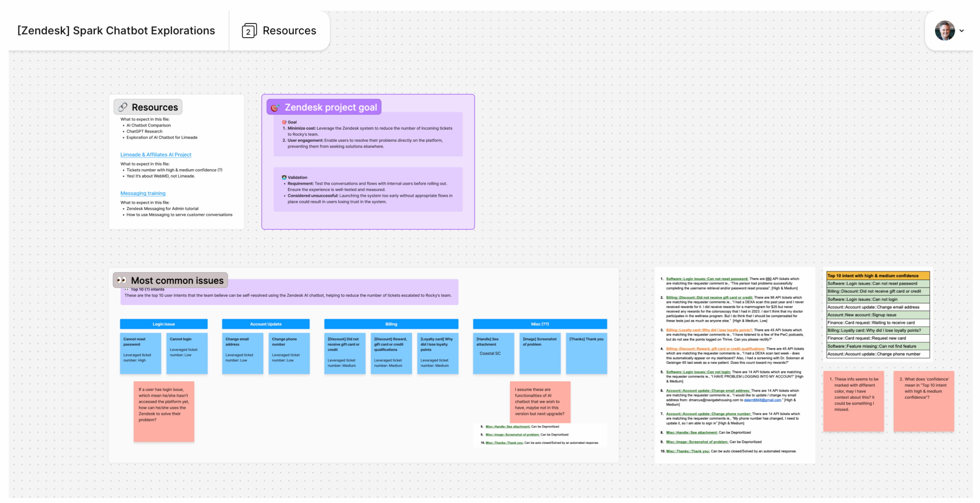The width and height of the screenshot is (980, 503).
Task: Open the Limeade & Affiliates AI Project link
Action: coord(156,155)
